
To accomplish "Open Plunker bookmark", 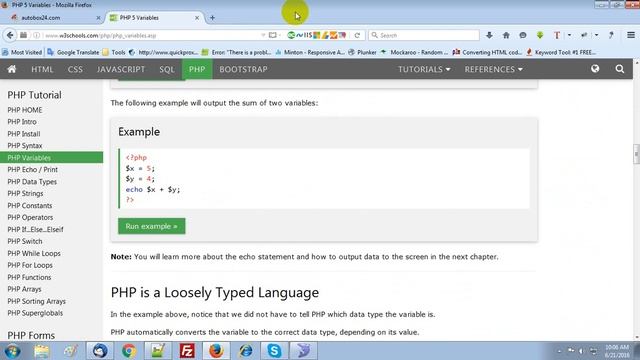I will click(362, 52).
